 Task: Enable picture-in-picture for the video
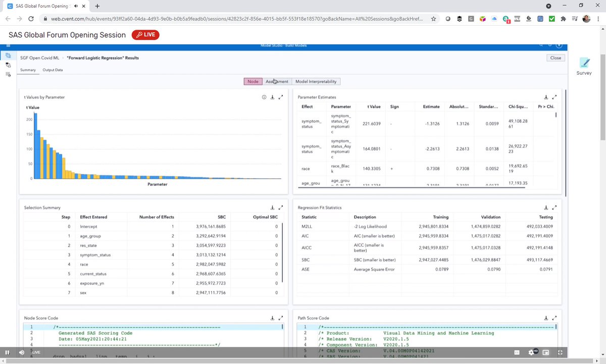tap(546, 352)
